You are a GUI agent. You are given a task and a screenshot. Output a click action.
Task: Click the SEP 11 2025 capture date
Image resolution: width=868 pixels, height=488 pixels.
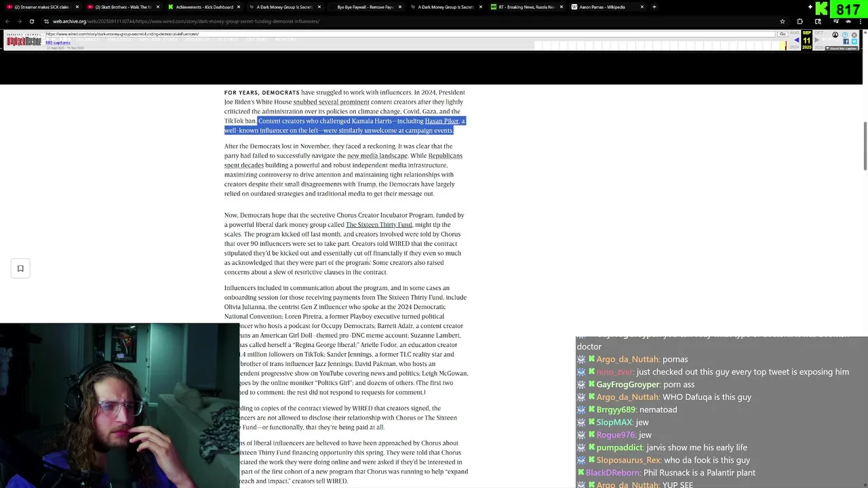click(807, 41)
